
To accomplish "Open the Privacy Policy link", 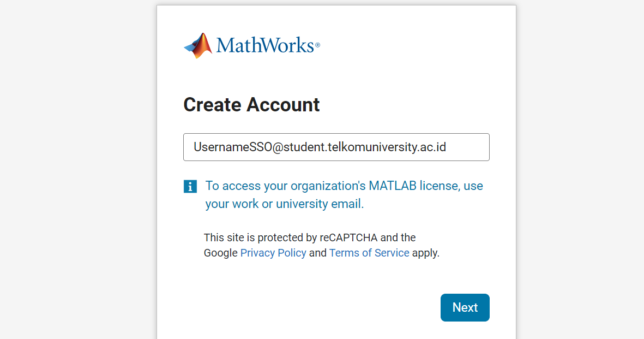I will point(273,253).
